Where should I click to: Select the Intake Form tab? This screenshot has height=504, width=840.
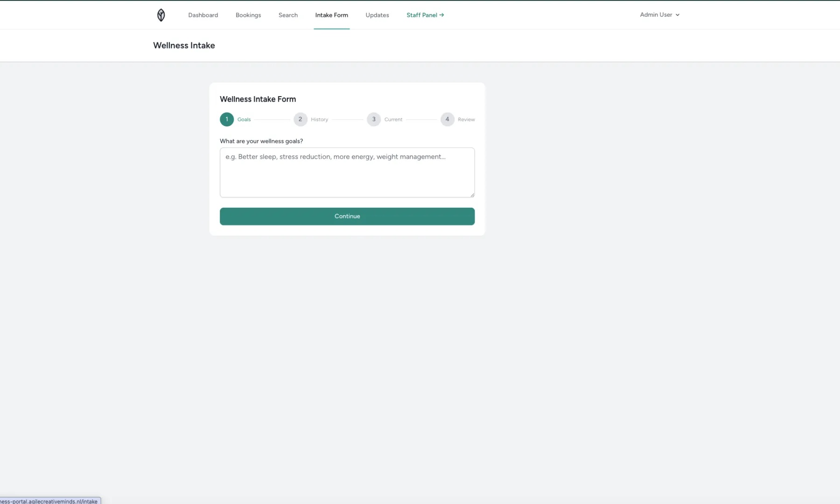(331, 15)
